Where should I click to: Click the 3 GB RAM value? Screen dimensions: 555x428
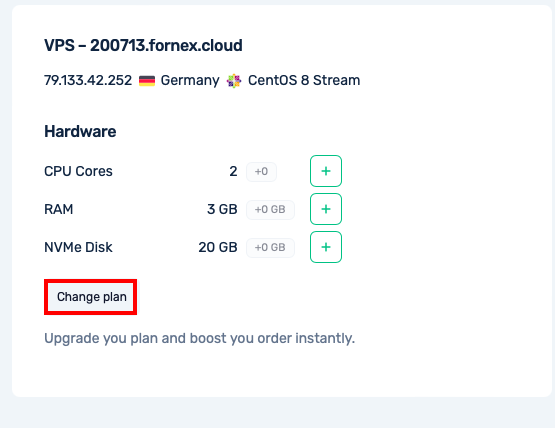pyautogui.click(x=222, y=209)
